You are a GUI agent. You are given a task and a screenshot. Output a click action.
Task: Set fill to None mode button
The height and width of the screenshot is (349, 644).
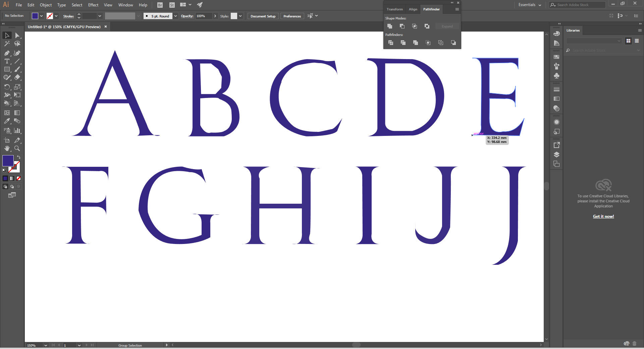[x=19, y=179]
